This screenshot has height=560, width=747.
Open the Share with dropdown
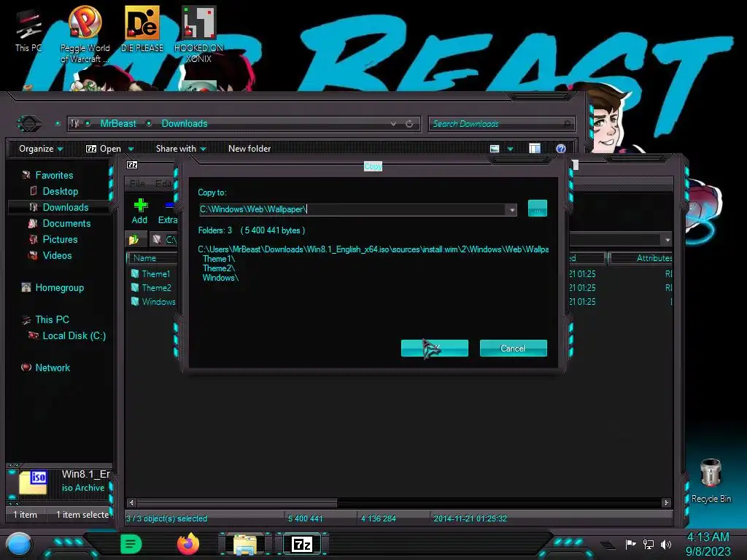coord(181,149)
